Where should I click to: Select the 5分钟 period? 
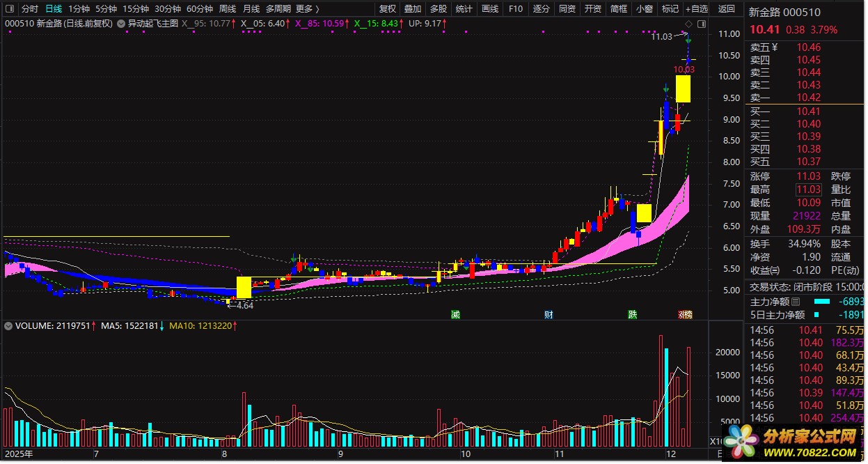point(106,9)
